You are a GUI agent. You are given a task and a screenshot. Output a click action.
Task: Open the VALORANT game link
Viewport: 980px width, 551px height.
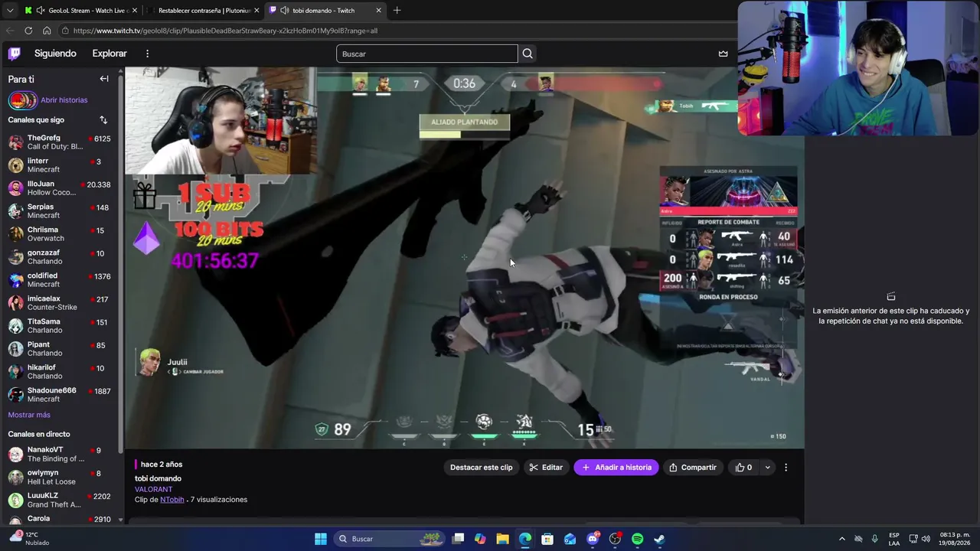154,490
